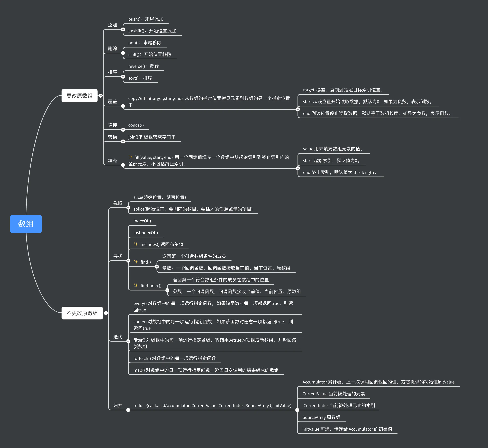Collapse the 迭代 node children

point(128,341)
